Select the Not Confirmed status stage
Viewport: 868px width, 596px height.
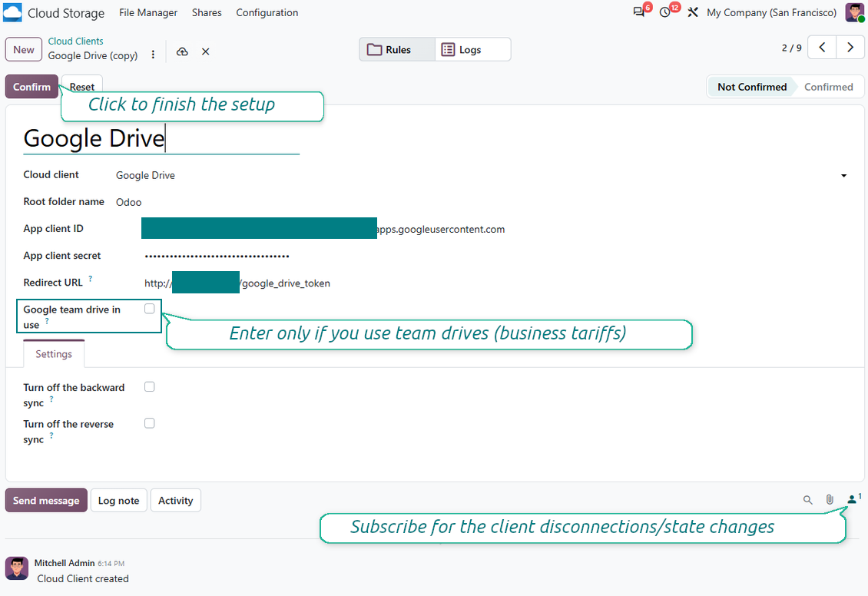752,87
